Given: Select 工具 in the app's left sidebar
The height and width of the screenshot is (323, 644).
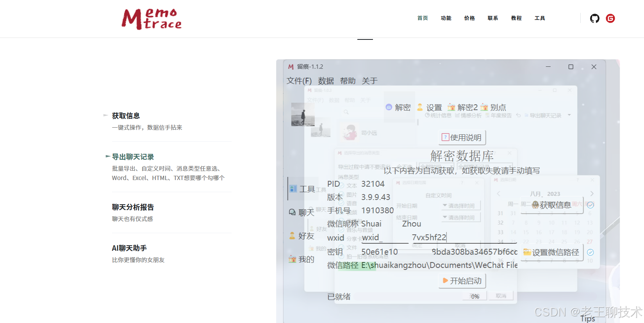Looking at the screenshot, I should click(x=302, y=189).
